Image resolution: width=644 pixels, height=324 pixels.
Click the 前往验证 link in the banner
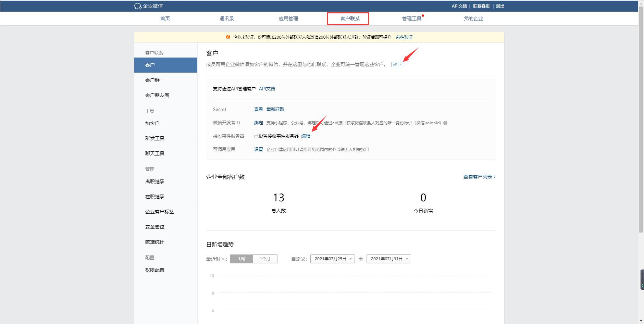404,37
